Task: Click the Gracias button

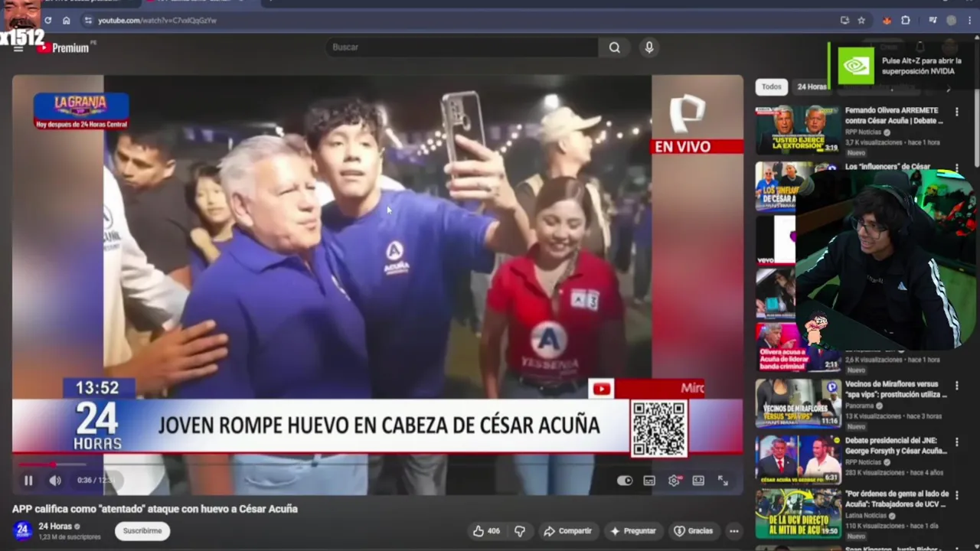Action: [693, 531]
